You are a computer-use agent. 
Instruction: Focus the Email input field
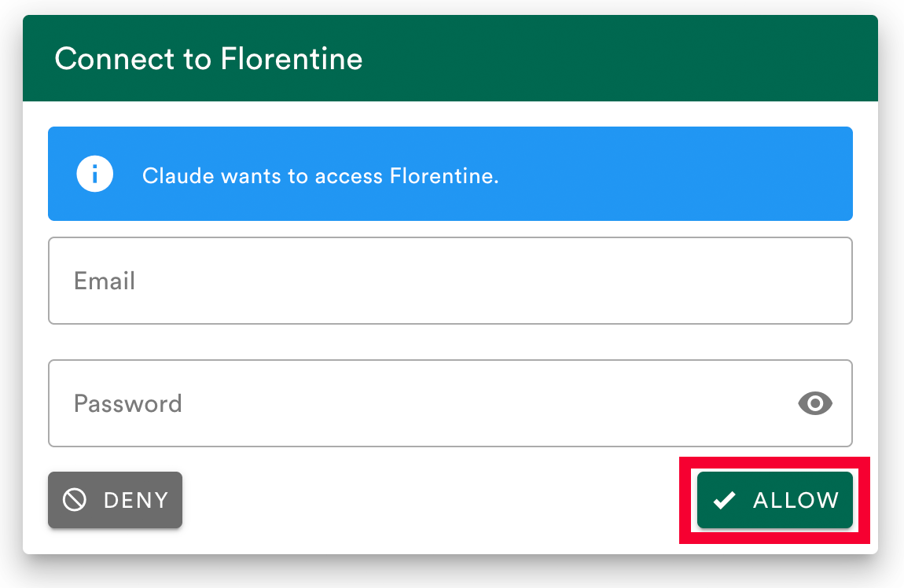pyautogui.click(x=450, y=281)
